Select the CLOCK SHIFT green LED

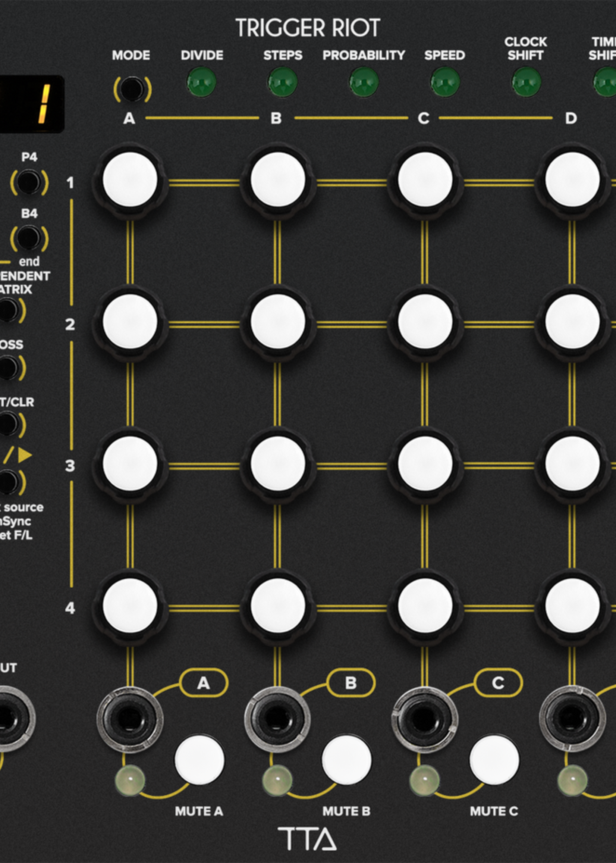[526, 82]
